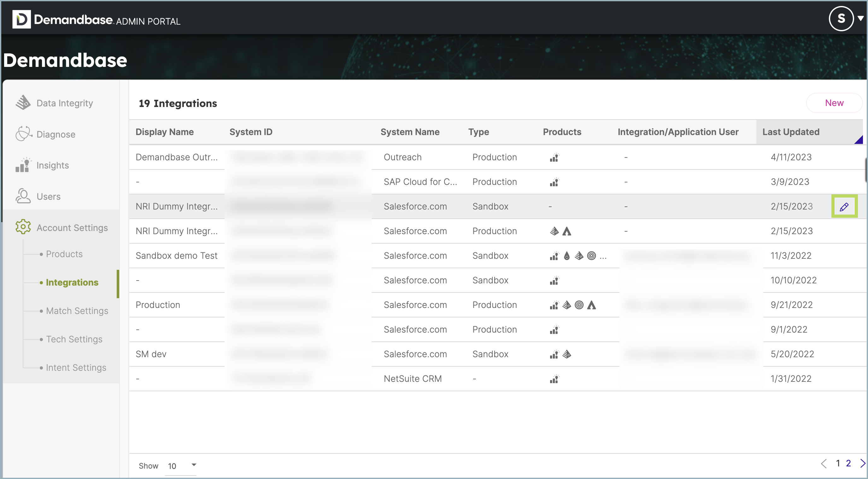Click the 1/31/2022 date cell

coord(791,379)
